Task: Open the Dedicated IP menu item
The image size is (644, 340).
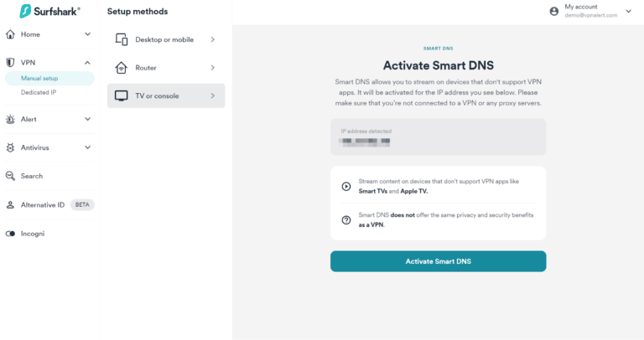Action: coord(39,92)
